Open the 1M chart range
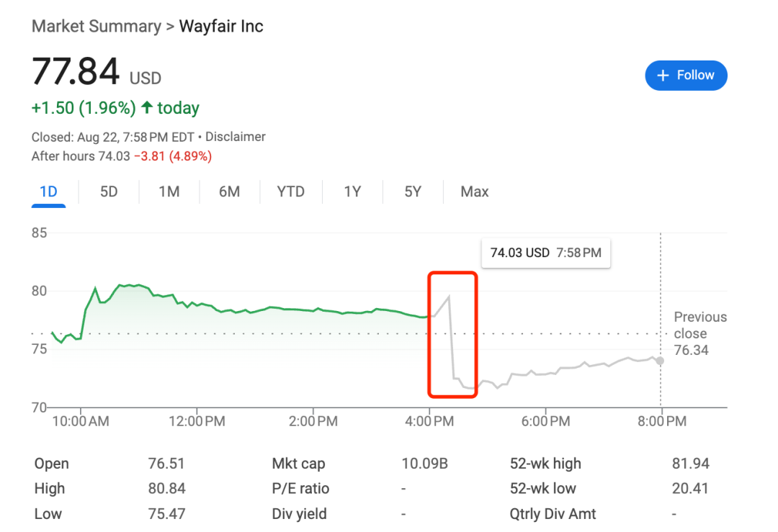778x532 pixels. click(x=169, y=192)
